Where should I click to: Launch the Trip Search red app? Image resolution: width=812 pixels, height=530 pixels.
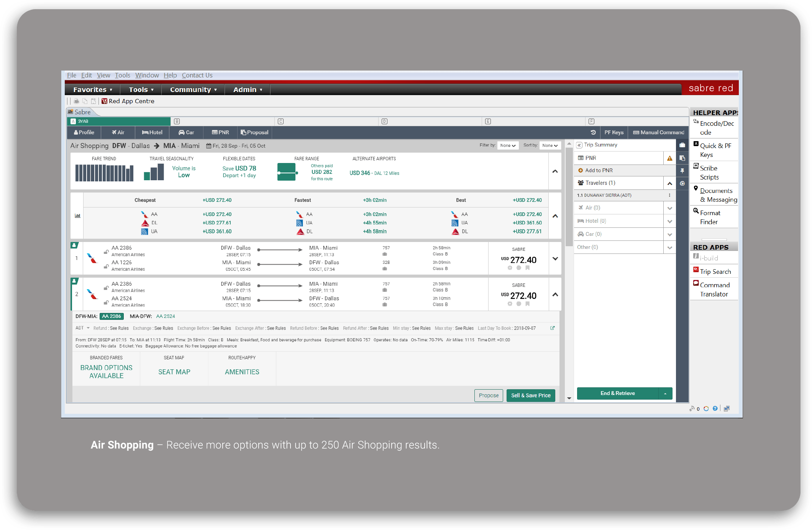714,272
